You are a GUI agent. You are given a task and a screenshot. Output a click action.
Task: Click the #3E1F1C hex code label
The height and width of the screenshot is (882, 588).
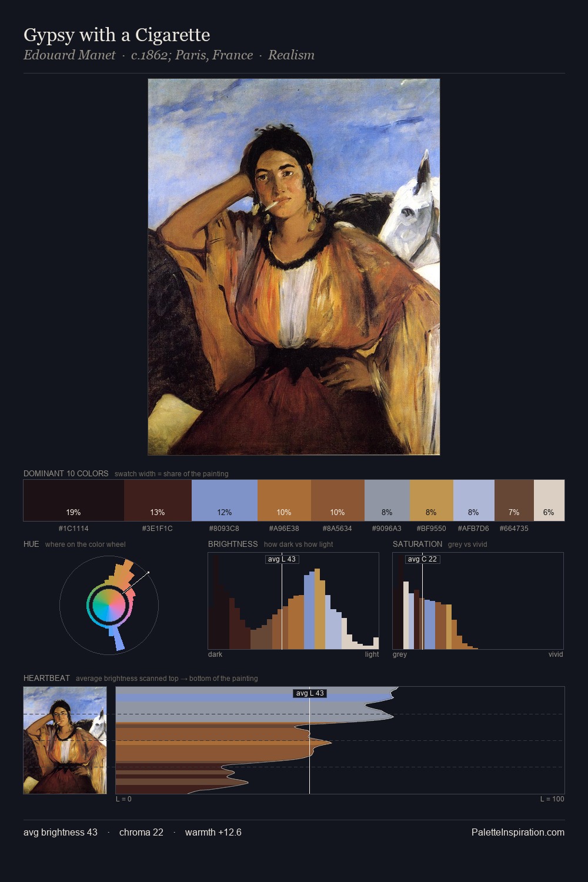point(158,529)
